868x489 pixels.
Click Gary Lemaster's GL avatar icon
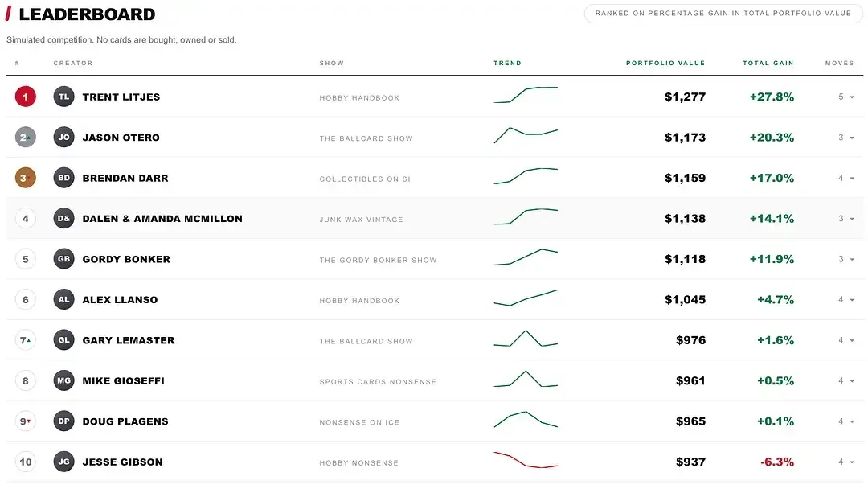pyautogui.click(x=63, y=340)
